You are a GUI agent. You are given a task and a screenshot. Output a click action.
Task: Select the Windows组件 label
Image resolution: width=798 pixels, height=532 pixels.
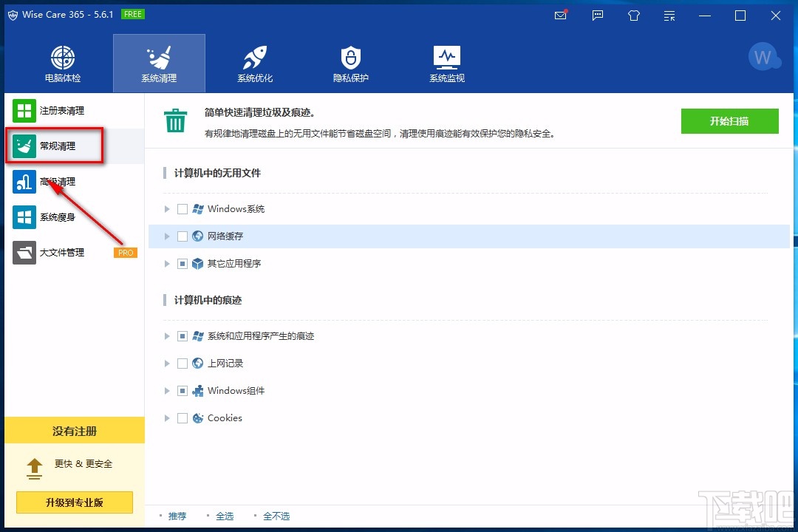[x=236, y=391]
